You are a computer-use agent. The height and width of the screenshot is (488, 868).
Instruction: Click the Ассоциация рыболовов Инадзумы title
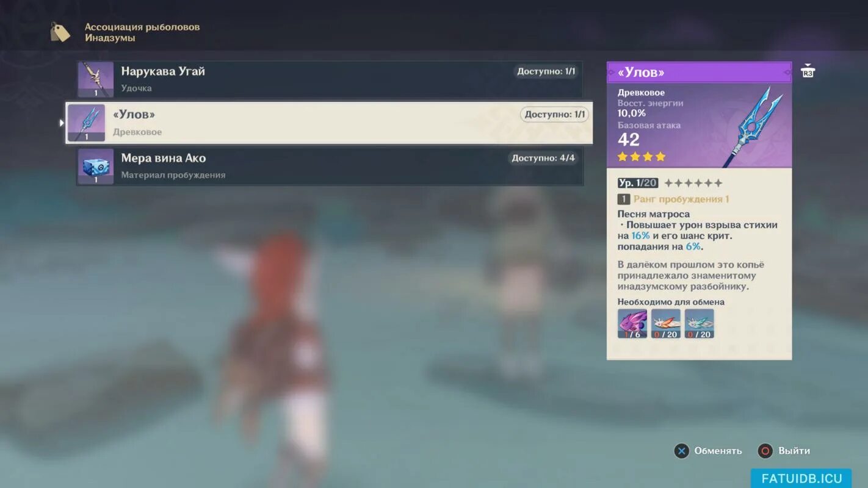tap(142, 32)
